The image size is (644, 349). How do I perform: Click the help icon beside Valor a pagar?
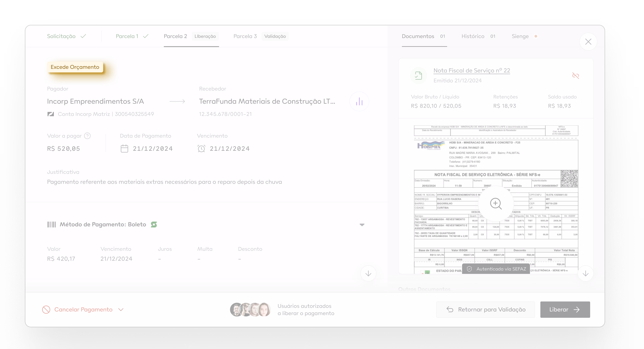coord(88,136)
